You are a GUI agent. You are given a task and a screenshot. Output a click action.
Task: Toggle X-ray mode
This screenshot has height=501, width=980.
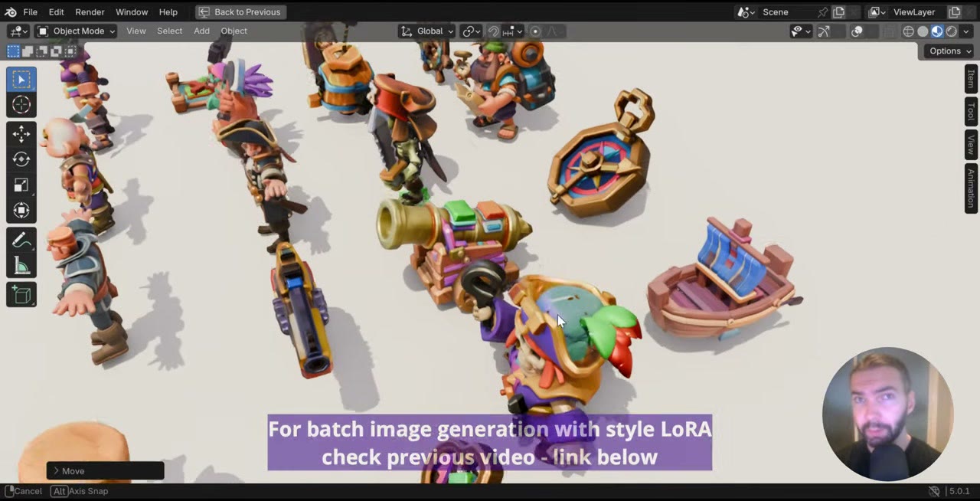(x=889, y=31)
